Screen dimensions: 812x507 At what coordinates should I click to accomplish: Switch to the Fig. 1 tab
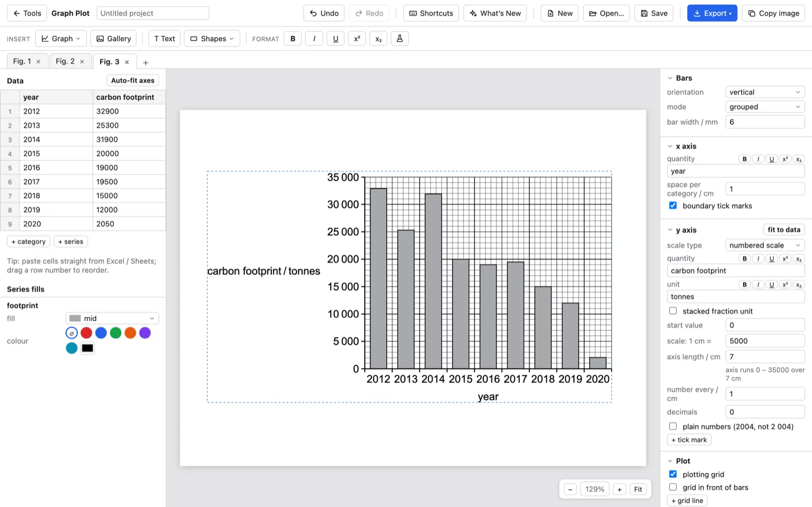(22, 61)
